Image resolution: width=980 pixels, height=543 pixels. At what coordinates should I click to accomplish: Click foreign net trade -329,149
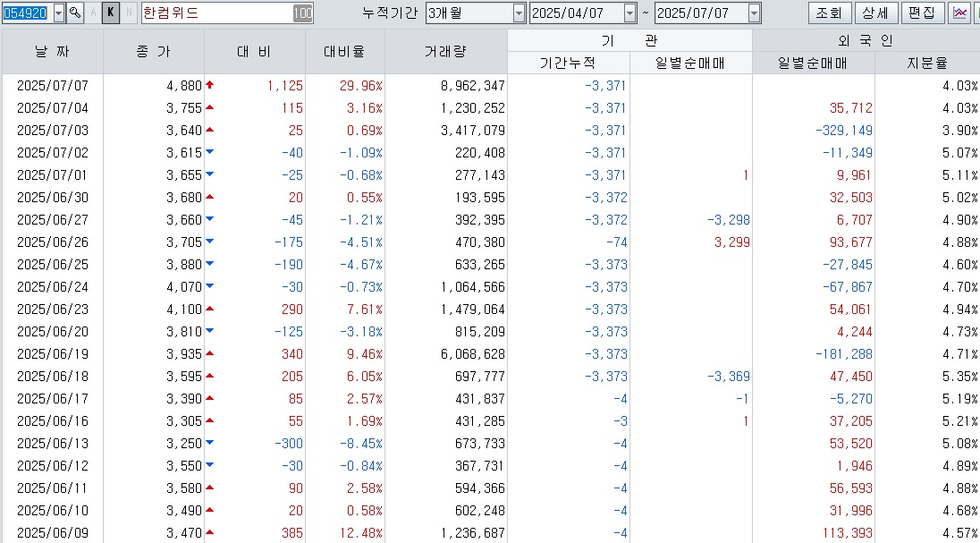pyautogui.click(x=844, y=131)
